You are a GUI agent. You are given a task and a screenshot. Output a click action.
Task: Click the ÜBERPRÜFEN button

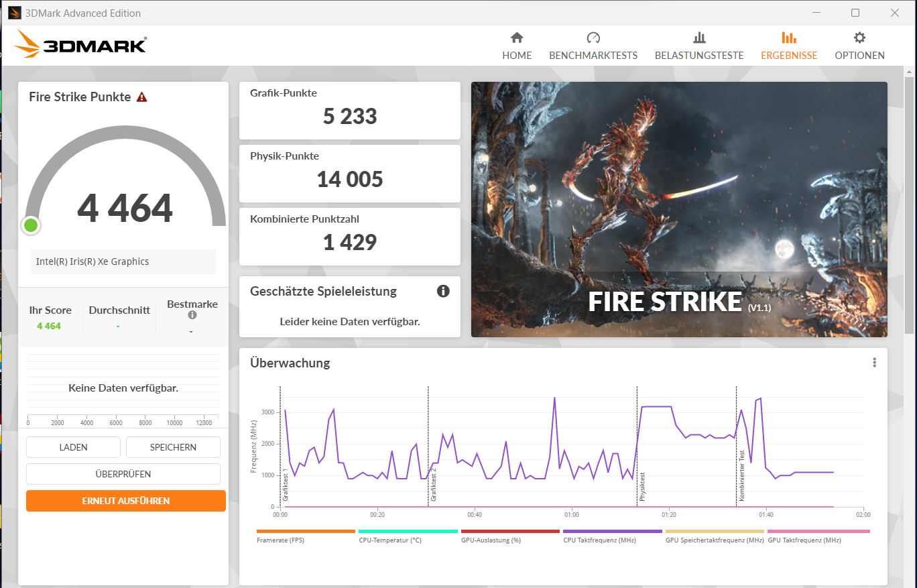pyautogui.click(x=123, y=474)
